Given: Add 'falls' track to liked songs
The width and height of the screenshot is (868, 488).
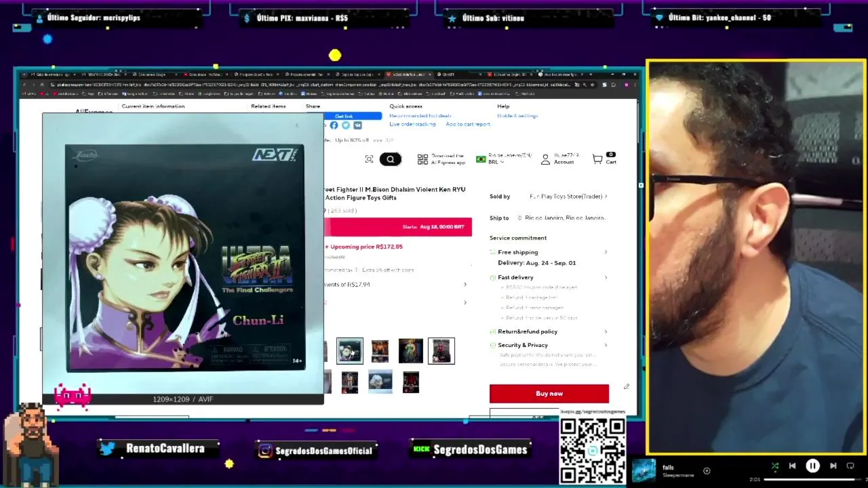Looking at the screenshot, I should (x=707, y=470).
